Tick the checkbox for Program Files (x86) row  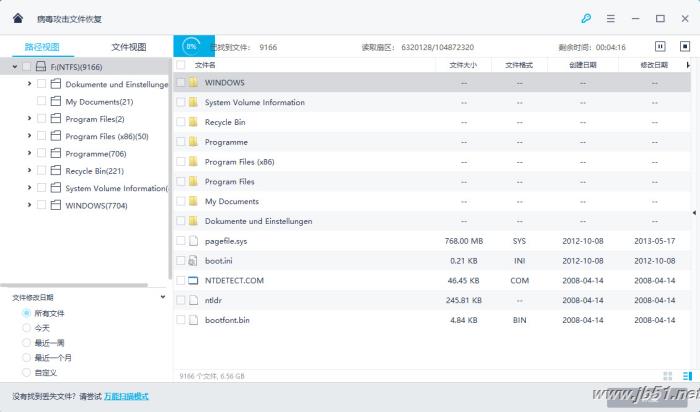181,162
